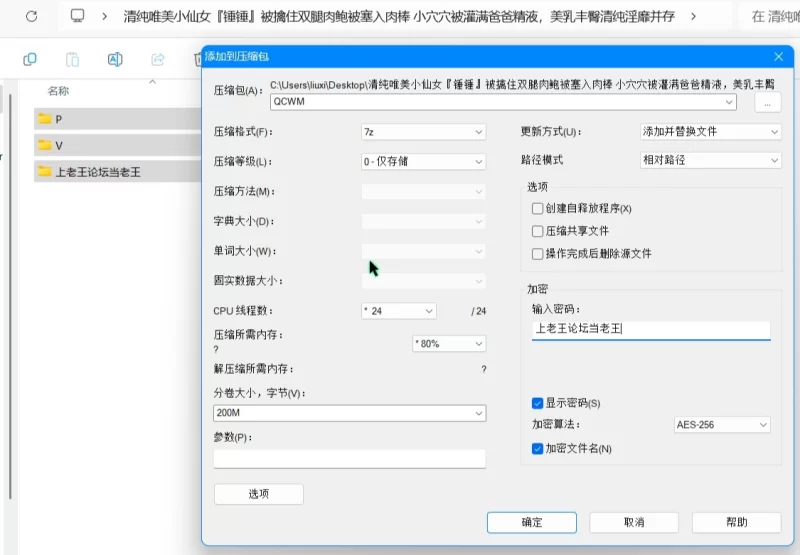The height and width of the screenshot is (555, 800).
Task: Click the 输入密码 password field
Action: (651, 330)
